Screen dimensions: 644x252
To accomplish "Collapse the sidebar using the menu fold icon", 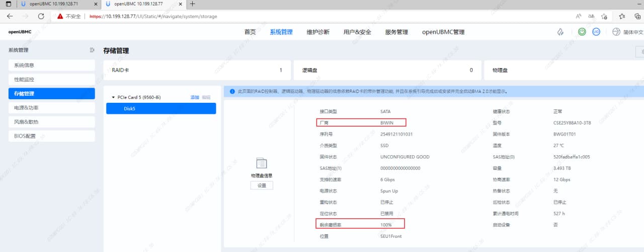I will [x=92, y=50].
